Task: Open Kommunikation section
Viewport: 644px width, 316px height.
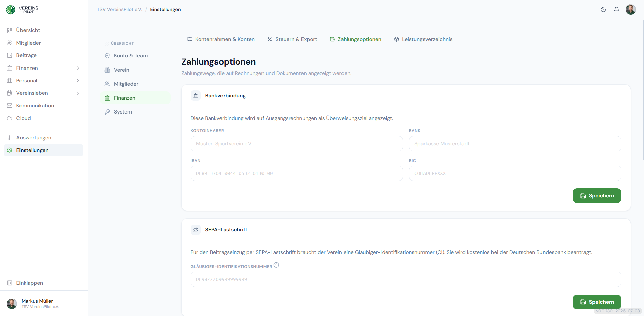Action: [x=44, y=106]
